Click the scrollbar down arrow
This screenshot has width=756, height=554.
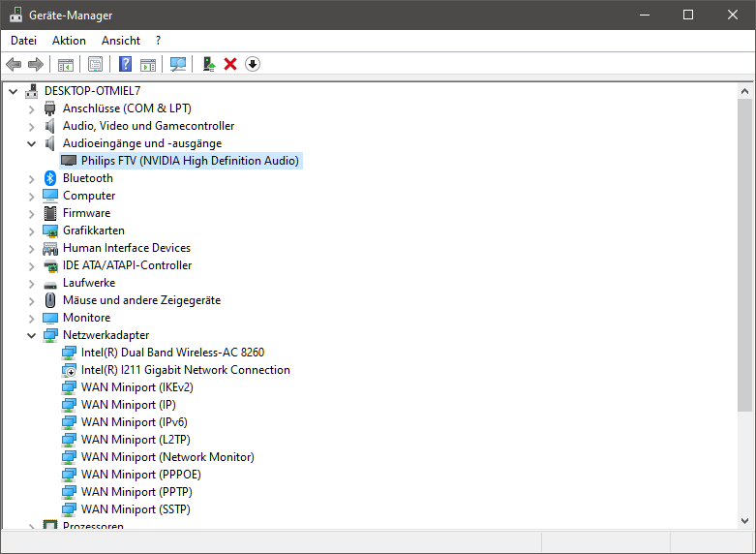click(x=744, y=521)
